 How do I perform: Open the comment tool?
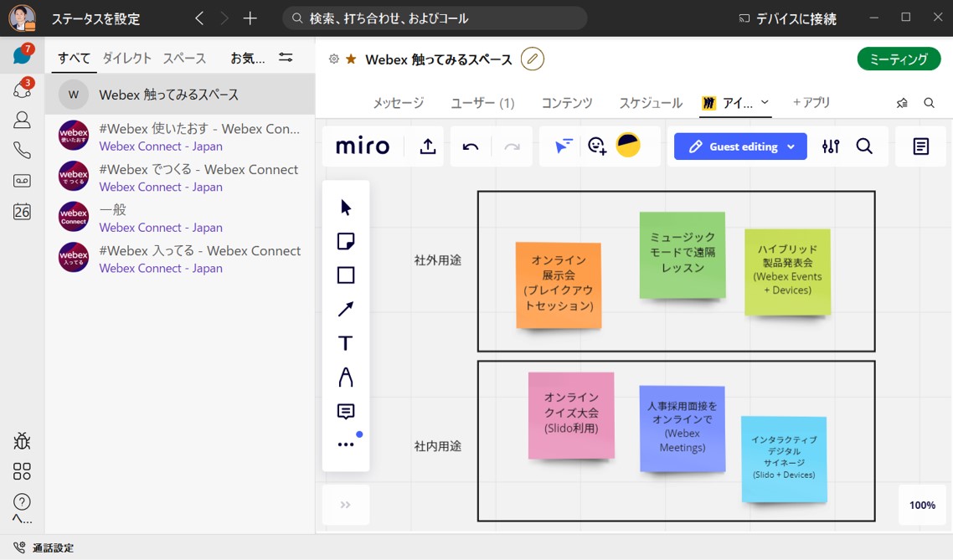346,410
